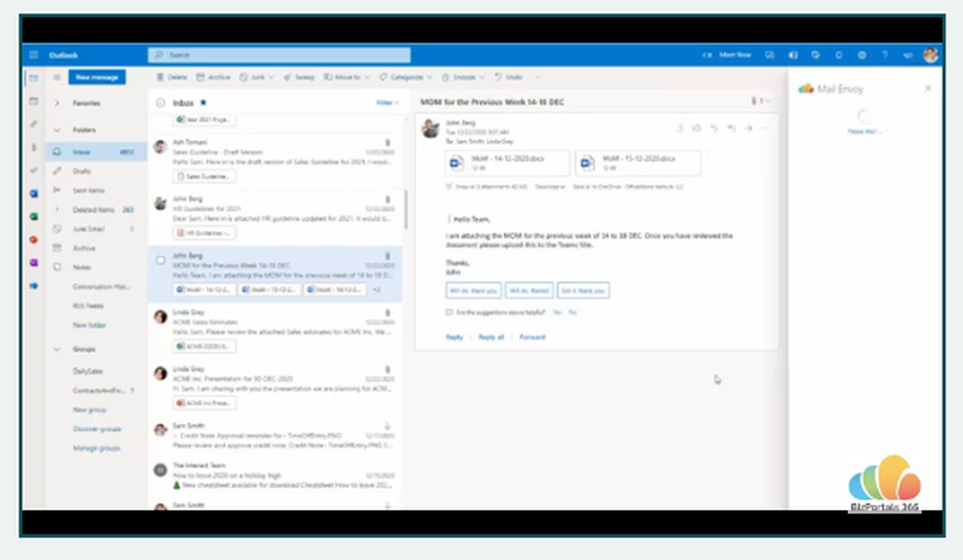Collapse the Groups section

coord(57,349)
